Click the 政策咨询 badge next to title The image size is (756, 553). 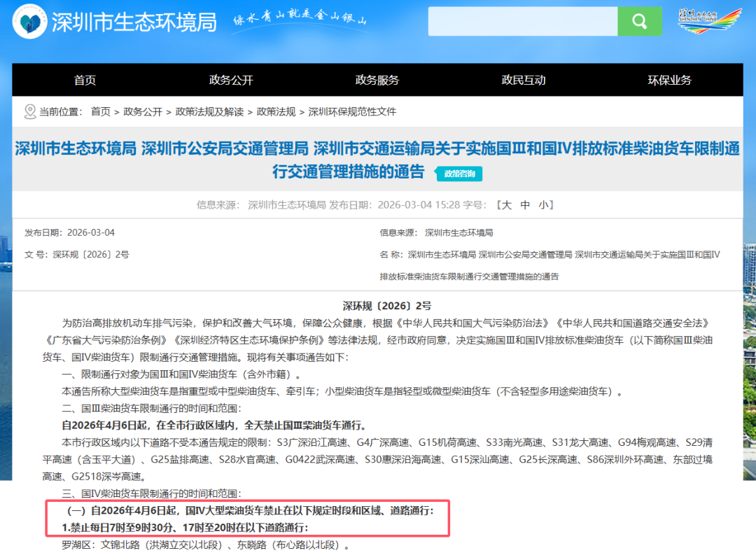pos(458,174)
